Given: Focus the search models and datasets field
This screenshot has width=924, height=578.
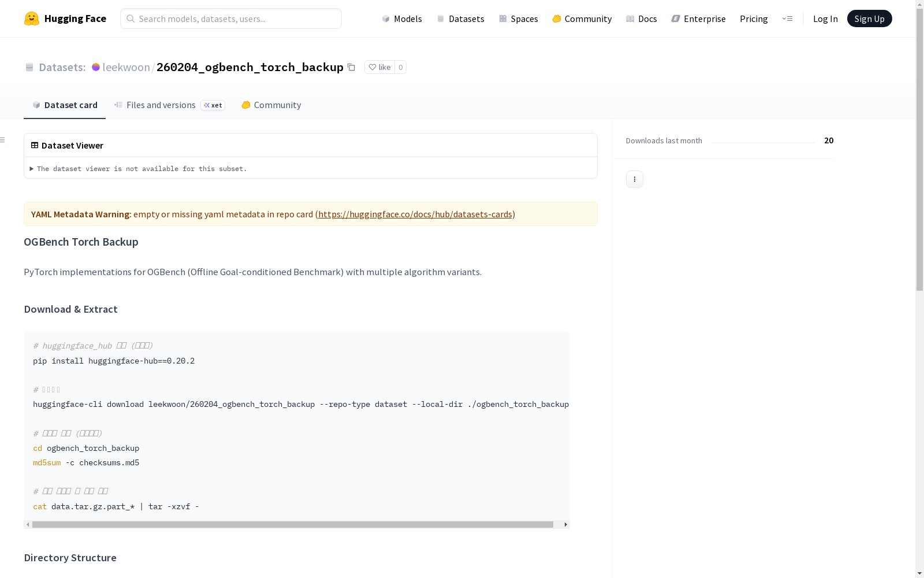Looking at the screenshot, I should click(x=231, y=18).
